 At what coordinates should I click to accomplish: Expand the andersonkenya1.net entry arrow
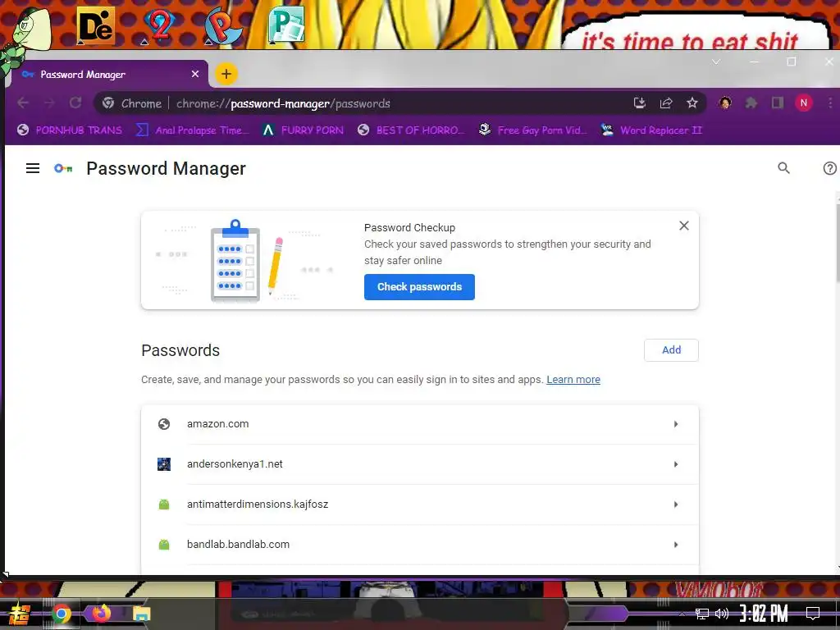[676, 464]
